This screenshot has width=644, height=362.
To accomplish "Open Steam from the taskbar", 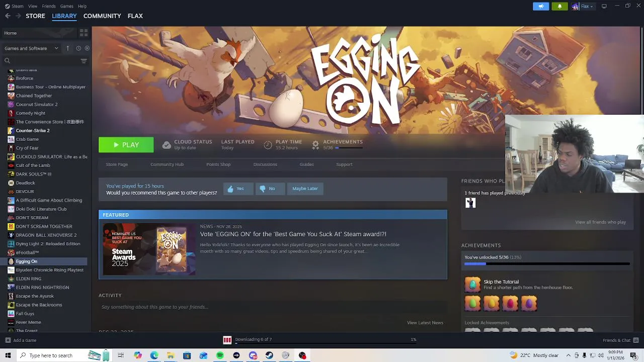I will pyautogui.click(x=269, y=355).
